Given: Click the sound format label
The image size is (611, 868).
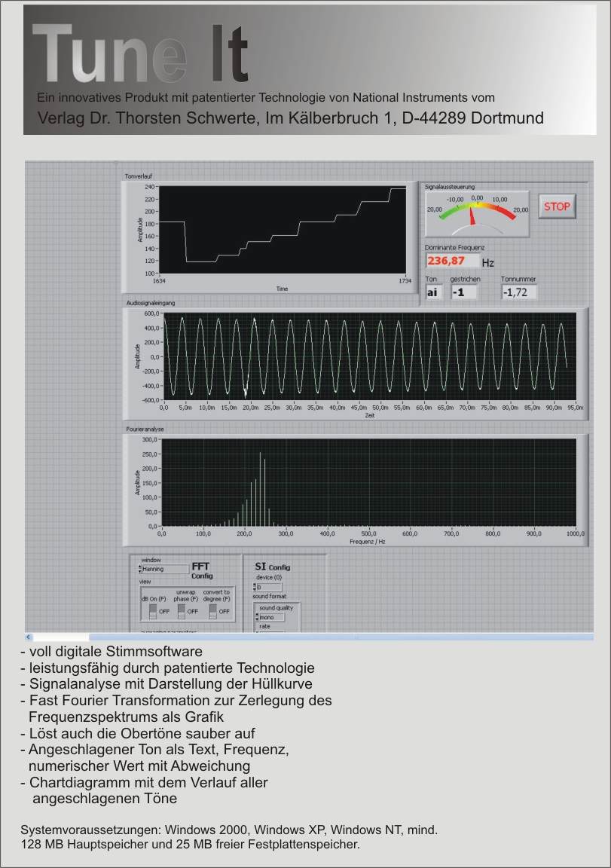Looking at the screenshot, I should [270, 597].
